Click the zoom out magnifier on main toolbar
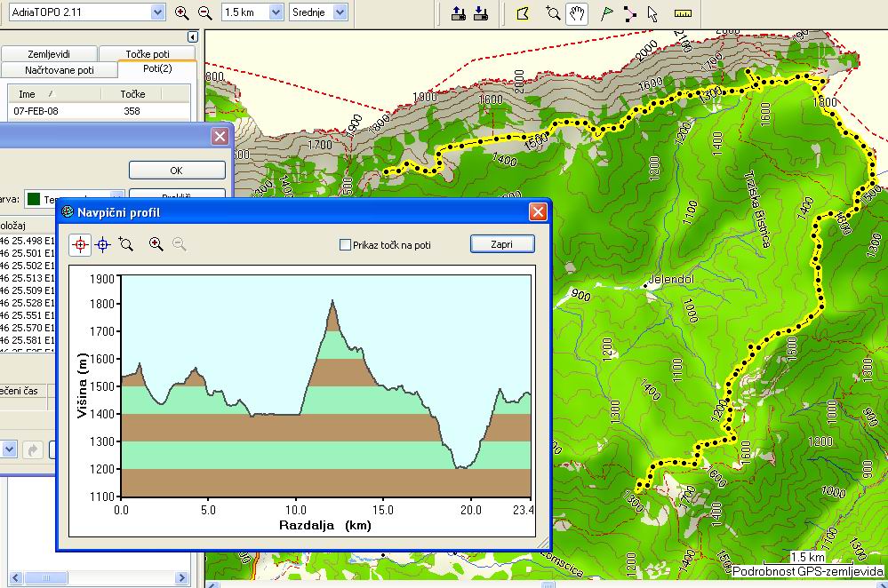888x588 pixels. point(204,12)
